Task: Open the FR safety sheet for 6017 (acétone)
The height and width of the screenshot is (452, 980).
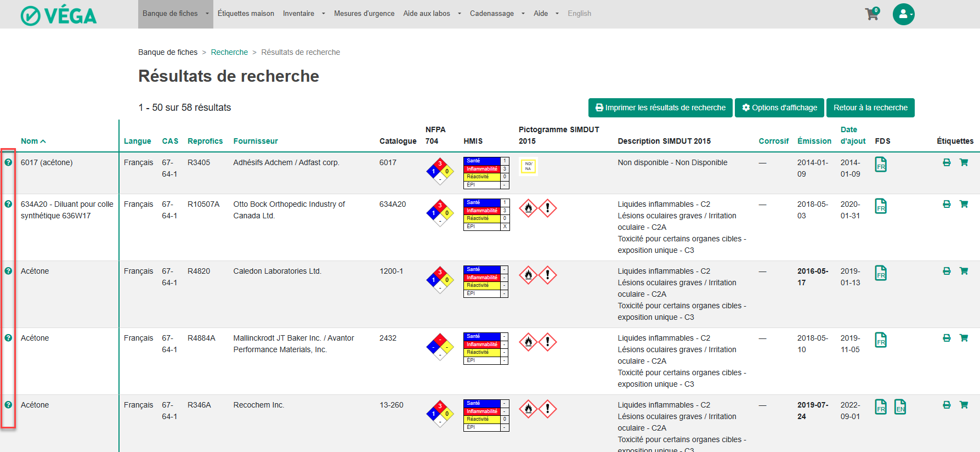Action: point(881,164)
